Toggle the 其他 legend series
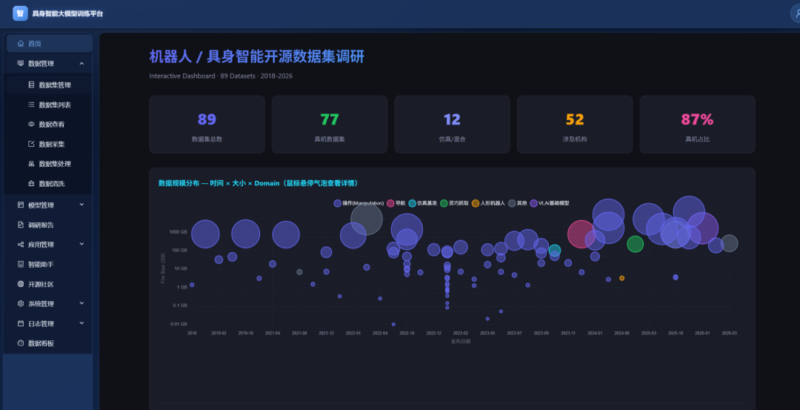 coord(517,203)
